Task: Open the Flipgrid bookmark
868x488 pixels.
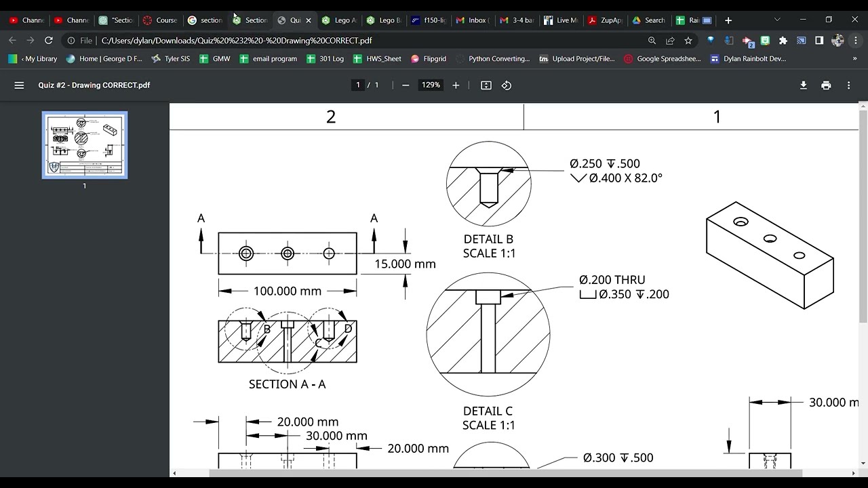Action: tap(429, 59)
